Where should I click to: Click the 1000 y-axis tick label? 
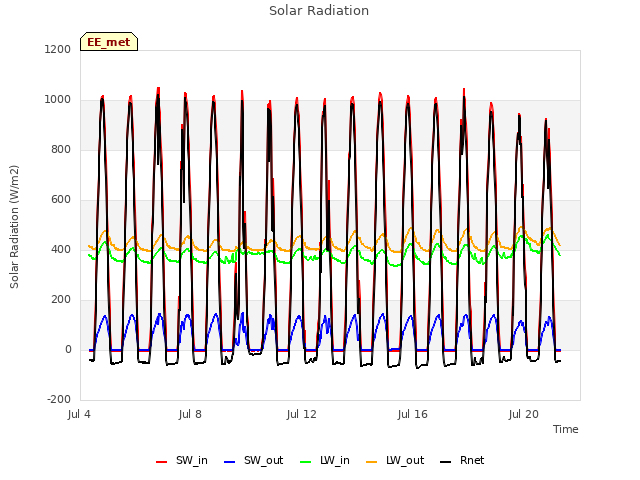coord(58,100)
